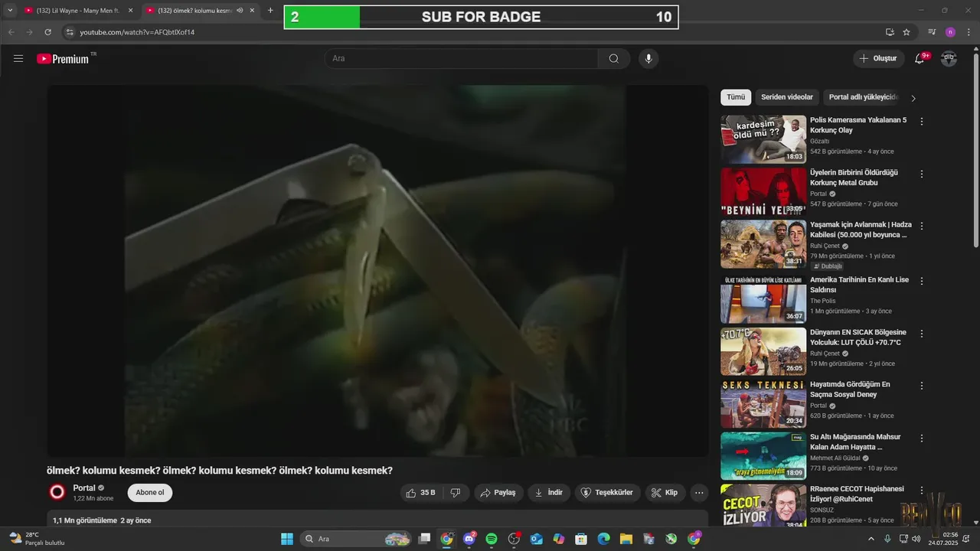Open Chrome three-dot menu

969,32
